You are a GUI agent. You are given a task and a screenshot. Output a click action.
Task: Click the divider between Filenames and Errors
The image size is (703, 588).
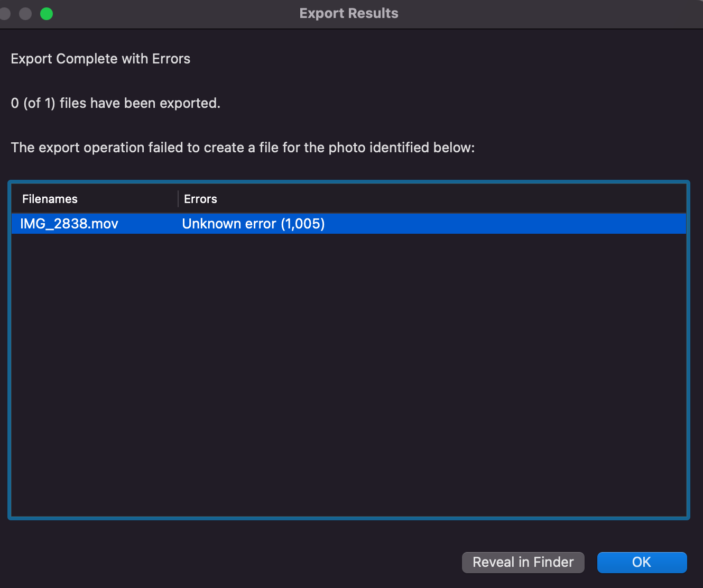click(178, 199)
